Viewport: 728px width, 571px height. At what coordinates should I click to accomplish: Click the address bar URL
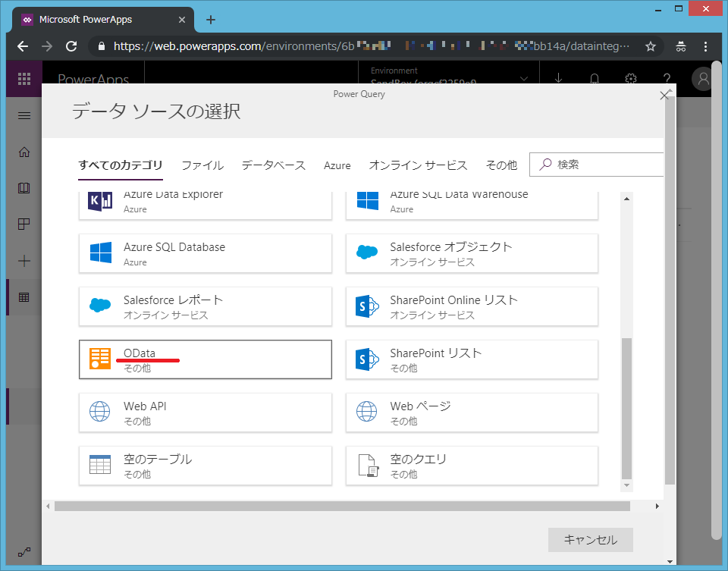point(372,46)
